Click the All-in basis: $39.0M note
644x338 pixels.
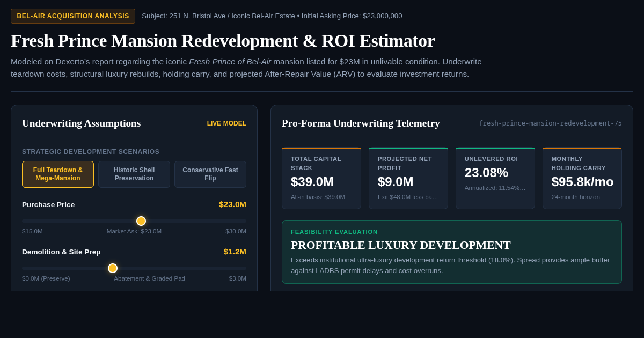point(318,197)
